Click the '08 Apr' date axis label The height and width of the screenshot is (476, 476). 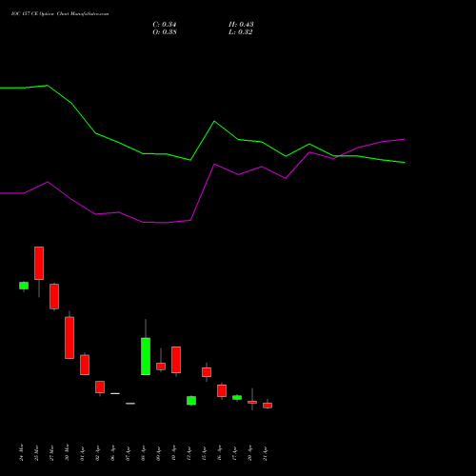click(x=143, y=453)
